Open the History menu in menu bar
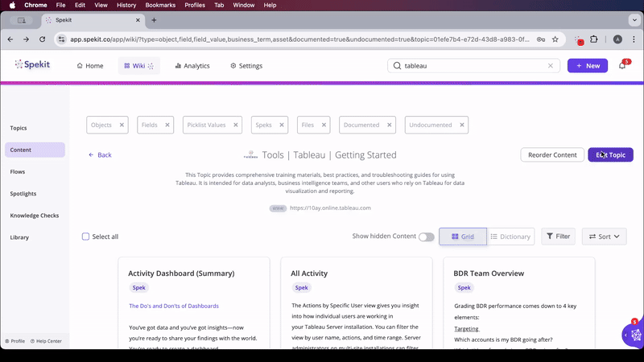 pos(126,6)
